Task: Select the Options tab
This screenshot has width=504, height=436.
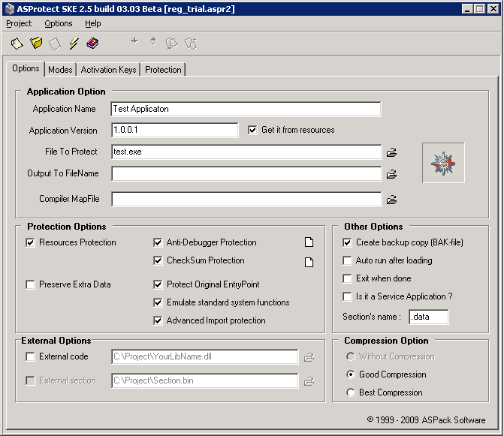Action: coord(26,68)
